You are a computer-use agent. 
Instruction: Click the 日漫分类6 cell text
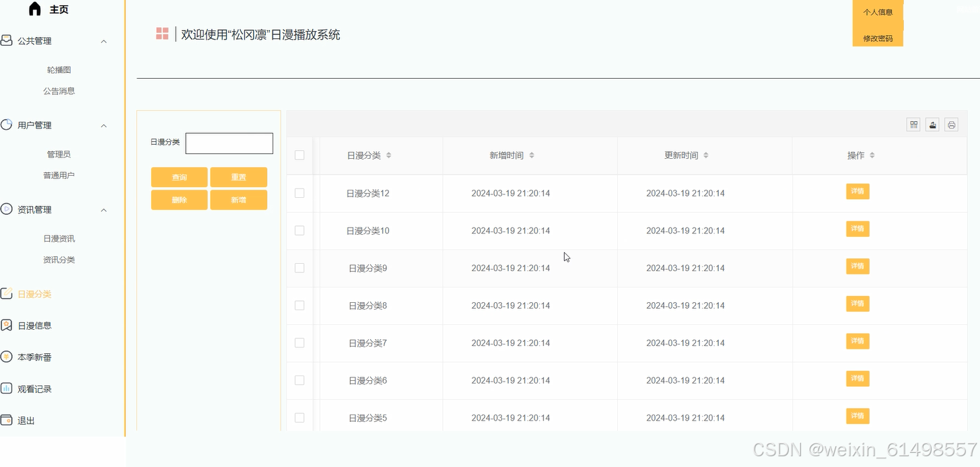coord(368,380)
